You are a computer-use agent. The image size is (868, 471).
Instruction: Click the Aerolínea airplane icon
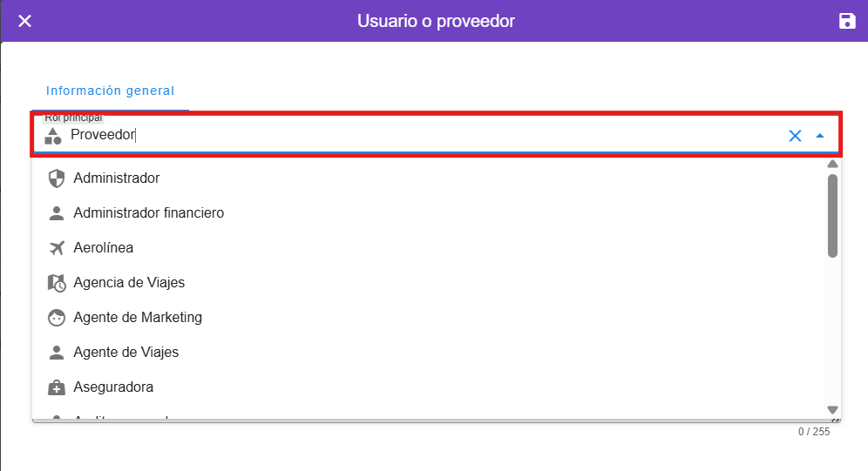57,248
